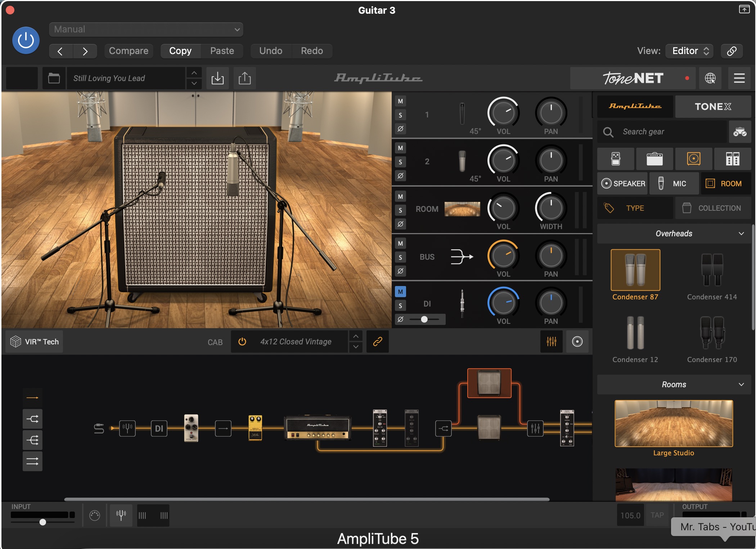Open the preset browser folder icon
The width and height of the screenshot is (756, 549).
point(54,78)
